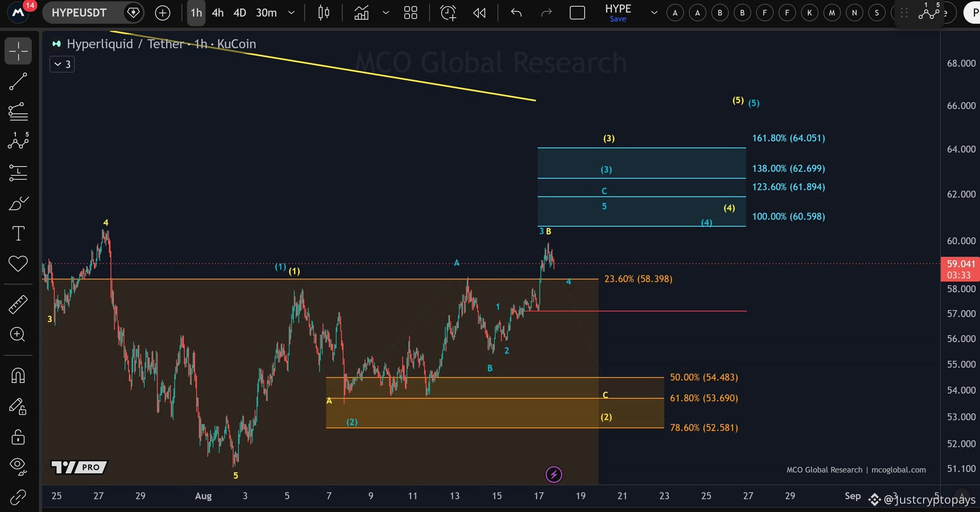Screen dimensions: 980x512
Task: Click the M favorite shortcut circle
Action: pos(832,13)
